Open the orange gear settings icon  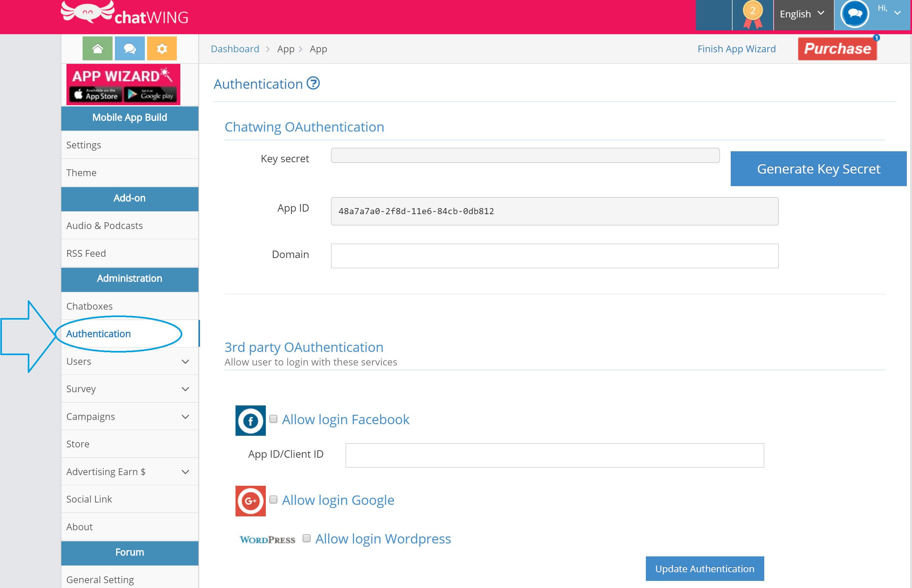tap(162, 48)
